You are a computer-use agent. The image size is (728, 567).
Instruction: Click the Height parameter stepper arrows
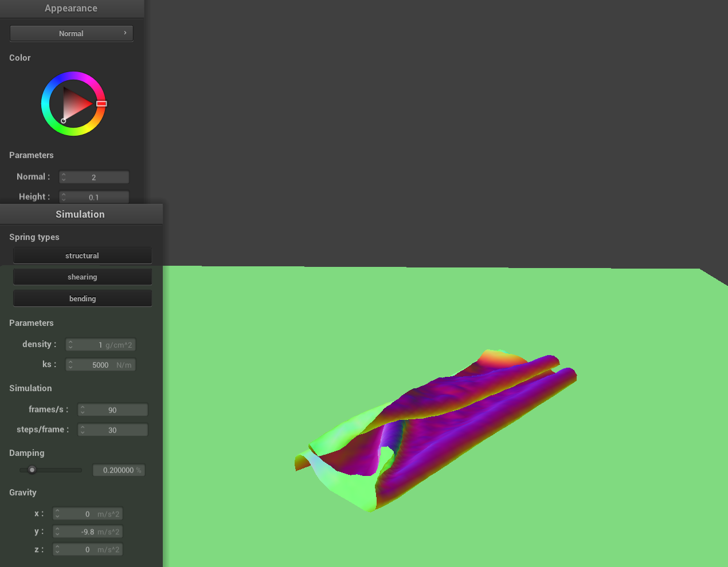pos(64,197)
